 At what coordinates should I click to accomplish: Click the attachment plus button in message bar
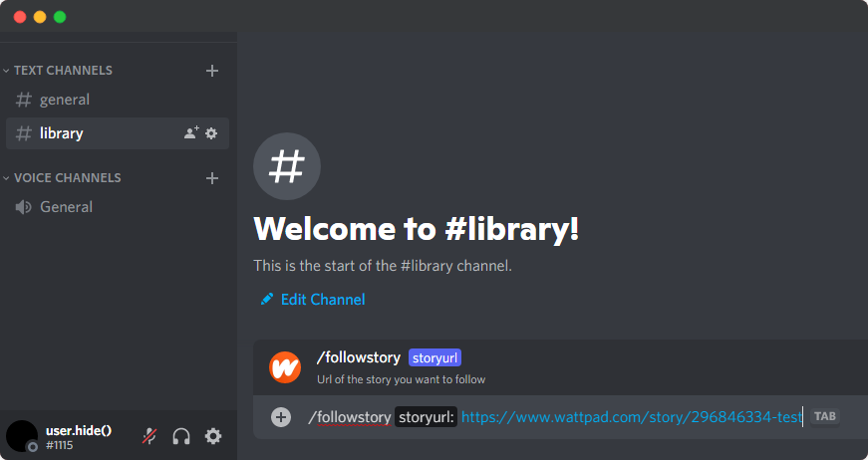(281, 417)
